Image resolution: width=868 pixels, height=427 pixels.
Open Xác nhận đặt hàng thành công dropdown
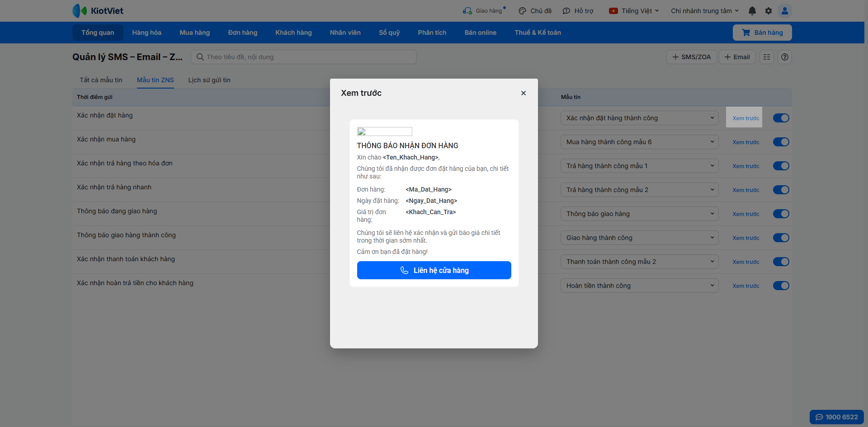click(640, 118)
